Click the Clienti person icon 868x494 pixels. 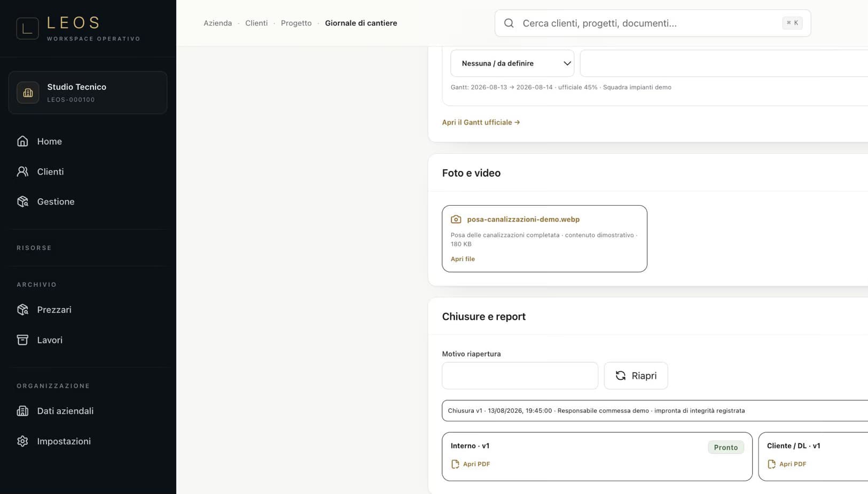22,171
